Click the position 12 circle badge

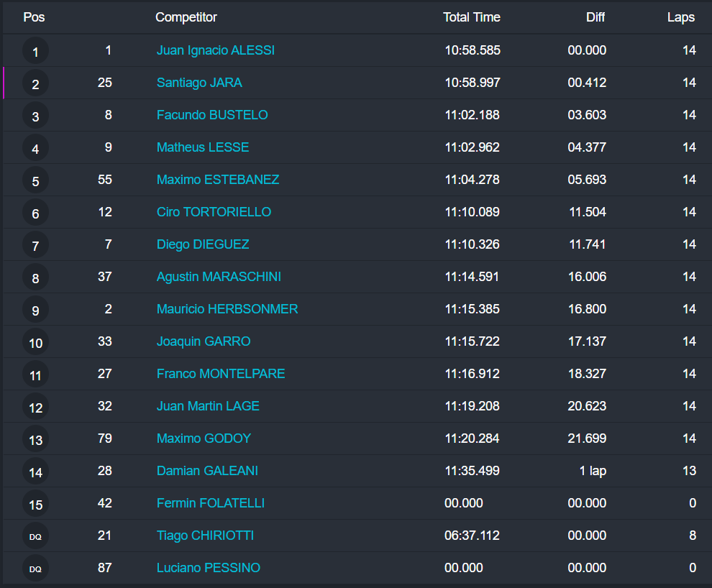click(x=35, y=407)
